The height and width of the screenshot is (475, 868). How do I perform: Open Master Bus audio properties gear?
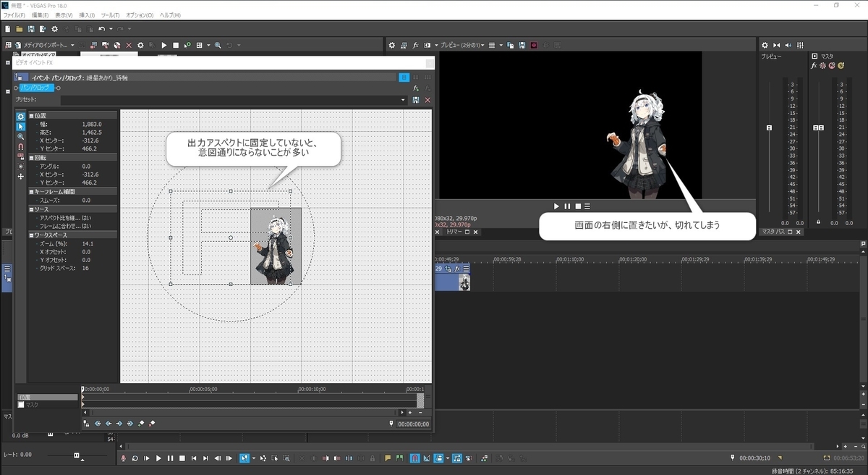pyautogui.click(x=765, y=45)
